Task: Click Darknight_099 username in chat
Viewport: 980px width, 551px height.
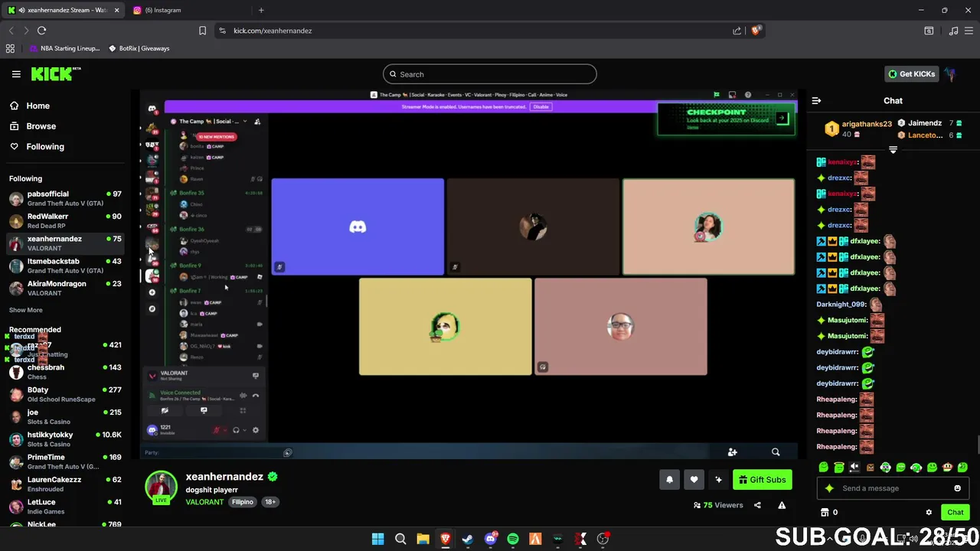Action: [x=841, y=305]
